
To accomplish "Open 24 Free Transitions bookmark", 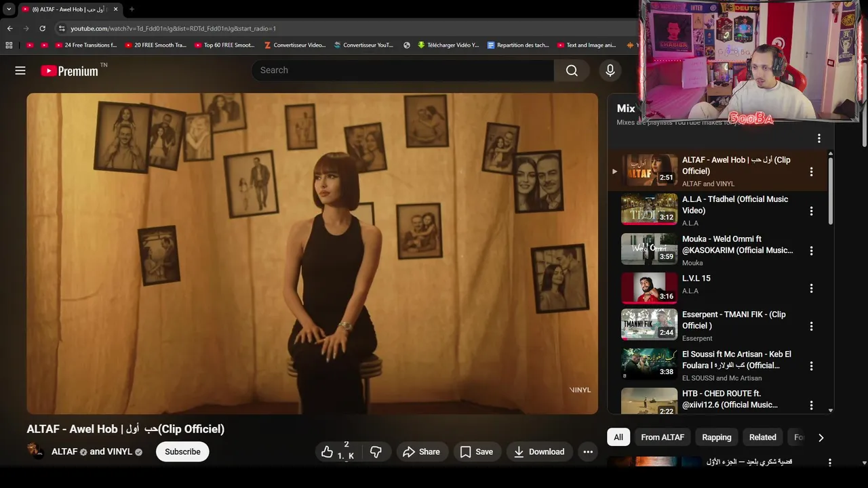I will point(86,45).
